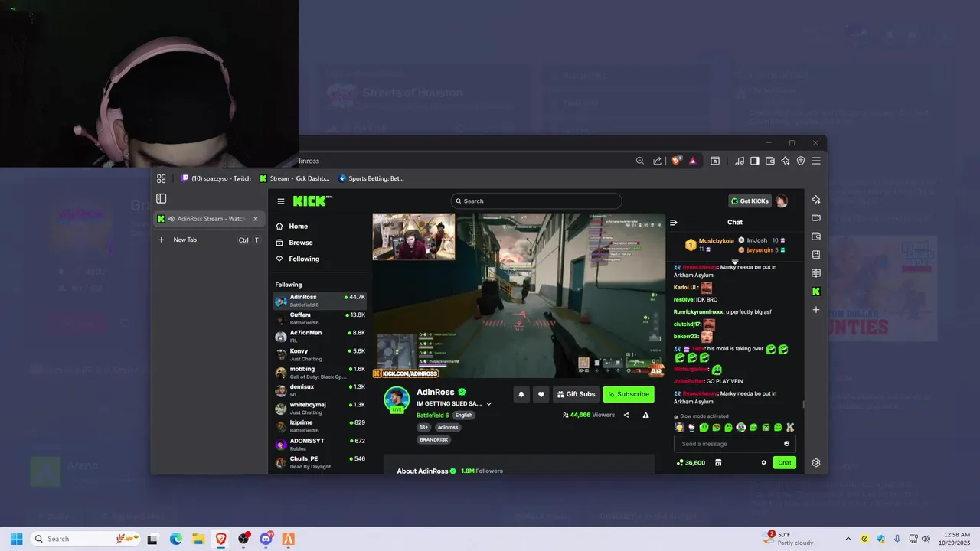Open the Battlefield 6 category link

coord(433,416)
